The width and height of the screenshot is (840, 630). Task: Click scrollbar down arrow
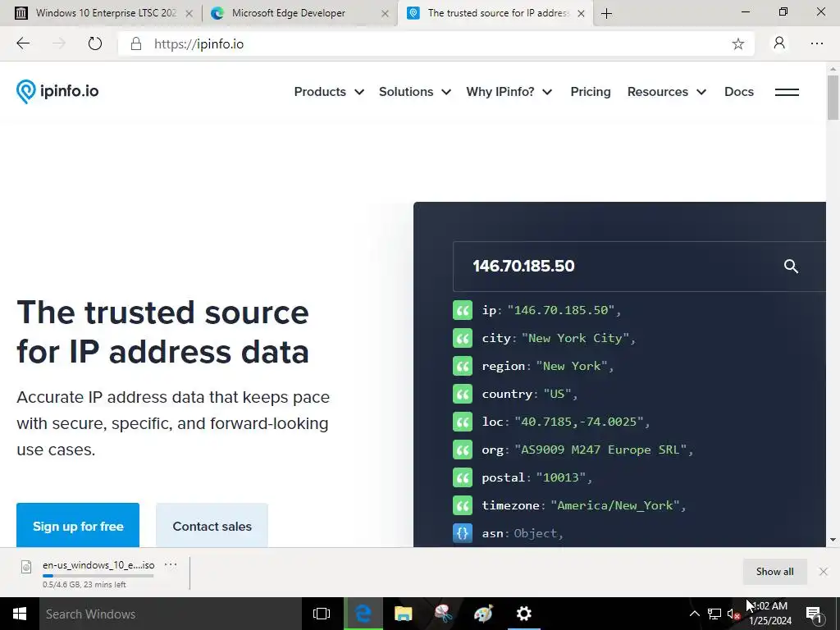click(x=833, y=540)
